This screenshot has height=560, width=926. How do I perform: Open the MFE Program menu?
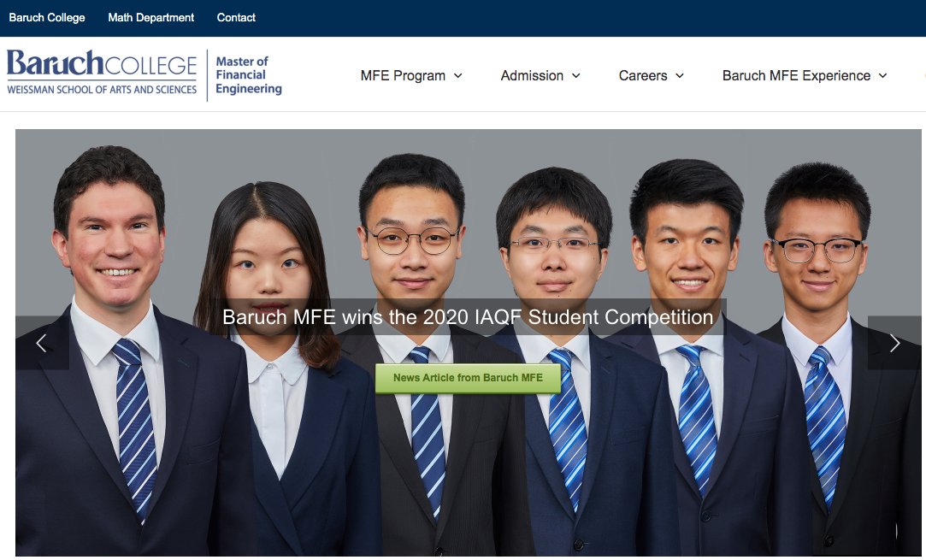(x=403, y=76)
